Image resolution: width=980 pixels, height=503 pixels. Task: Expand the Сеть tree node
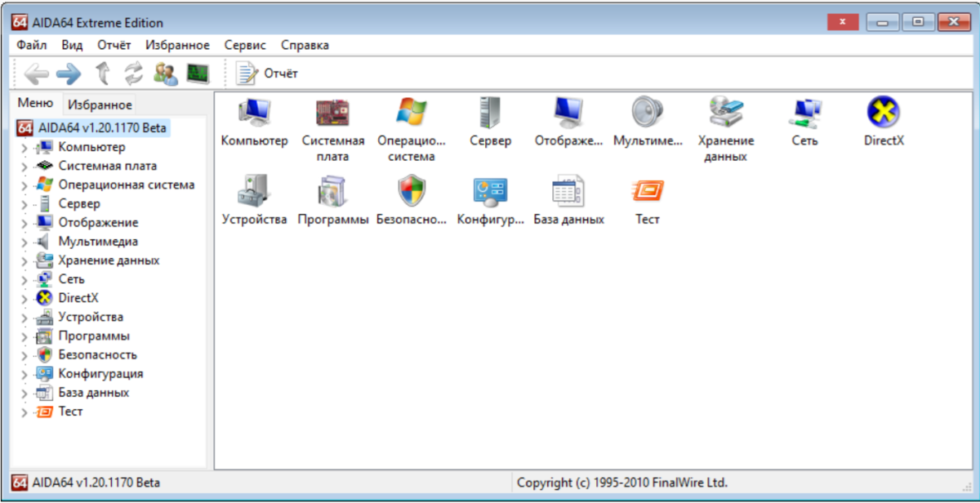coord(24,280)
